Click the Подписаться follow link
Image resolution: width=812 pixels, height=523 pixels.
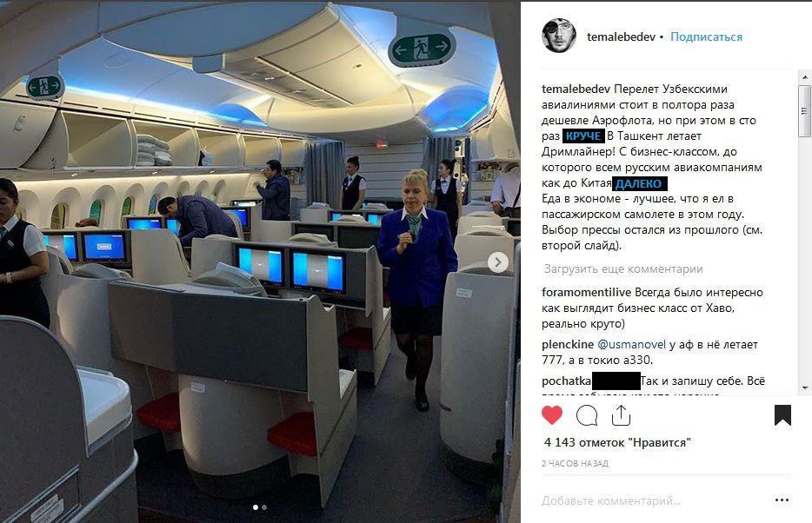[706, 36]
